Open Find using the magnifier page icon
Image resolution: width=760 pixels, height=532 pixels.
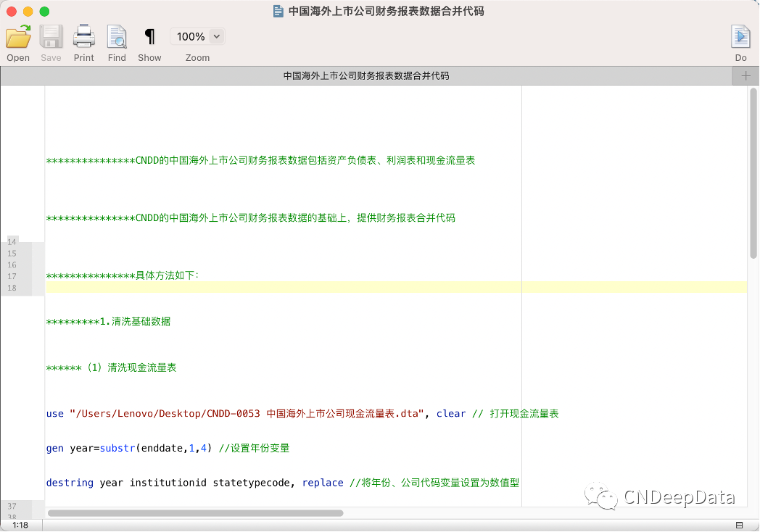[x=117, y=37]
